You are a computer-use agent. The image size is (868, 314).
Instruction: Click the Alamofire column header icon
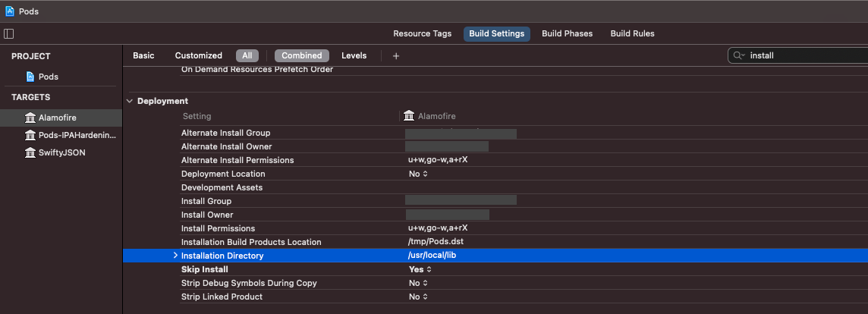tap(409, 116)
